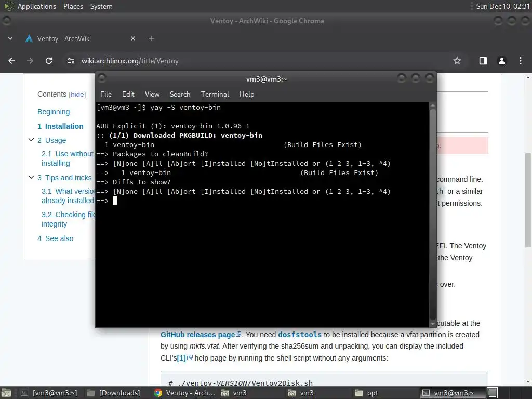This screenshot has width=532, height=399.
Task: Switch to Ventoy - Arch... taskbar entry
Action: coord(185,393)
